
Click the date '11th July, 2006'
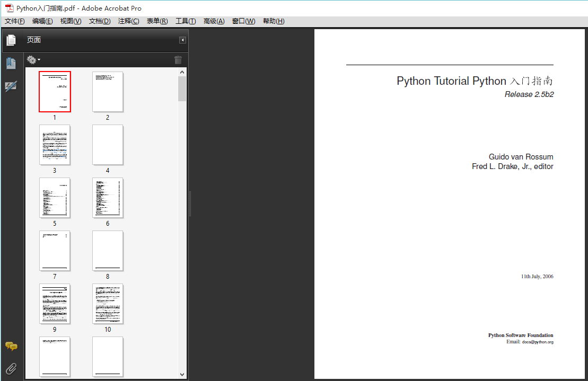click(x=537, y=277)
